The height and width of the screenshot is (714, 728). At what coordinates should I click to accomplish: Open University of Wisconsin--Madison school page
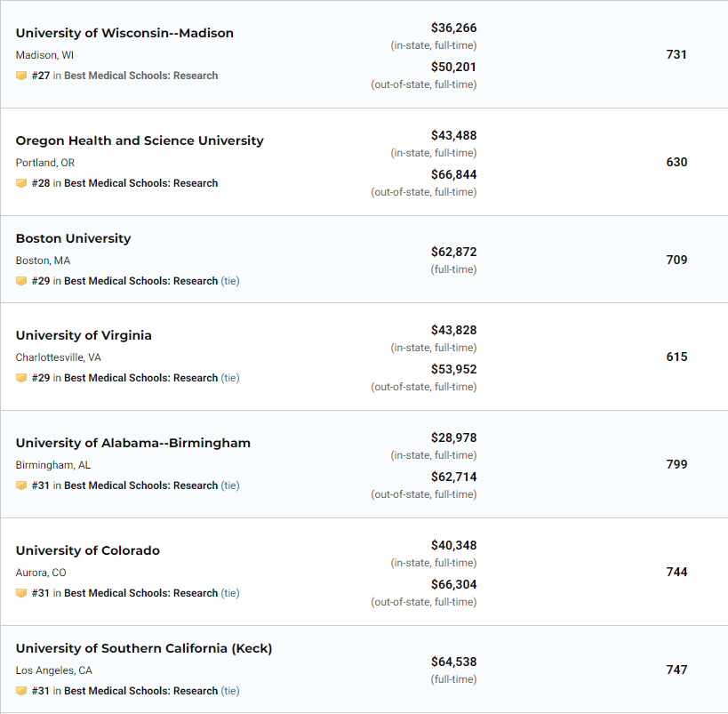click(124, 33)
